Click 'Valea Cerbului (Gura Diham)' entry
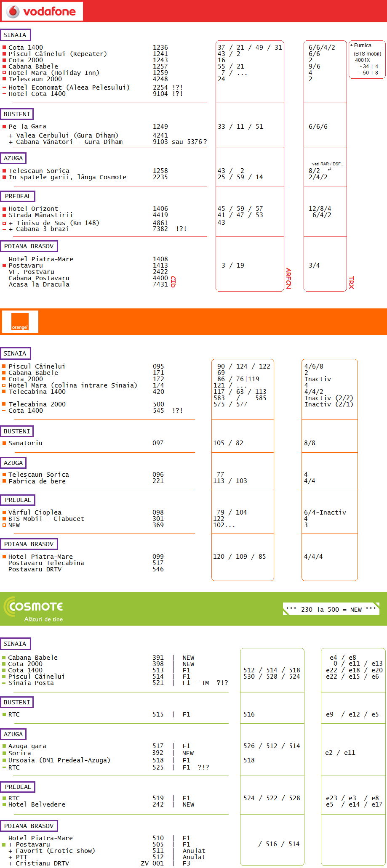The image size is (387, 868). [x=67, y=135]
